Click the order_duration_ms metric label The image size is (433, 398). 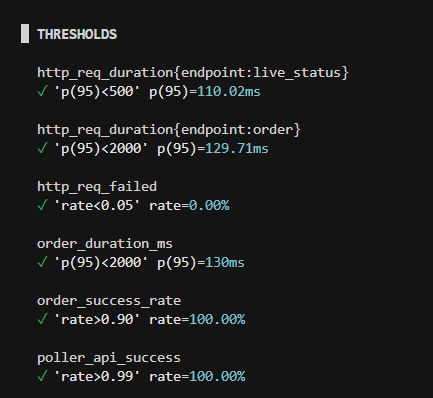(105, 244)
